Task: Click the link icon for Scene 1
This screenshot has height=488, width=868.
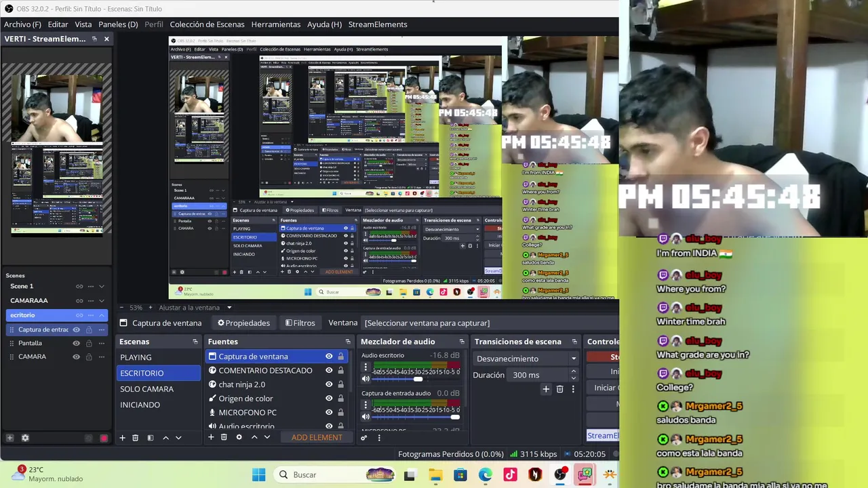Action: click(79, 287)
